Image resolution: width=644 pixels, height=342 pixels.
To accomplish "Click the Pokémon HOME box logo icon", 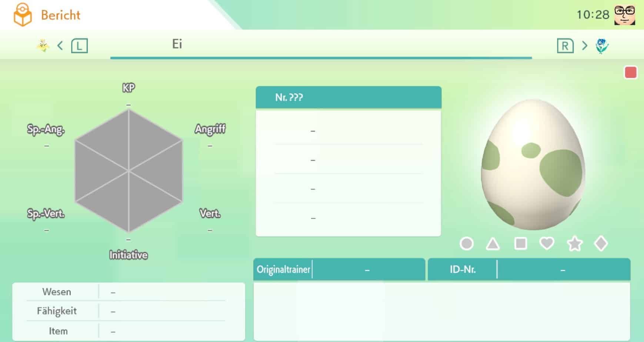I will [22, 15].
